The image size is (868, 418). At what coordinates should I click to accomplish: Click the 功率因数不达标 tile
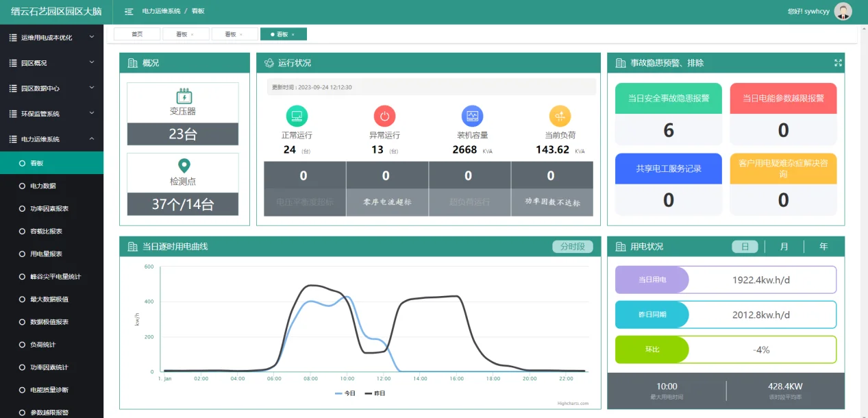pyautogui.click(x=552, y=189)
